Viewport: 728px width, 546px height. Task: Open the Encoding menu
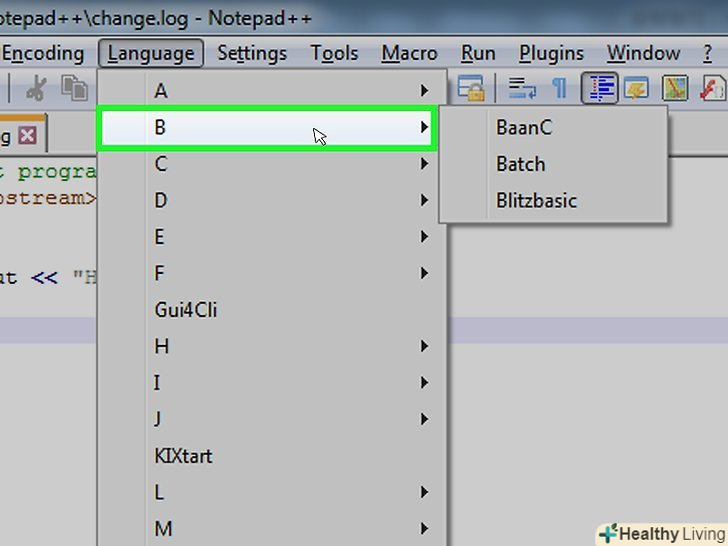pos(42,53)
